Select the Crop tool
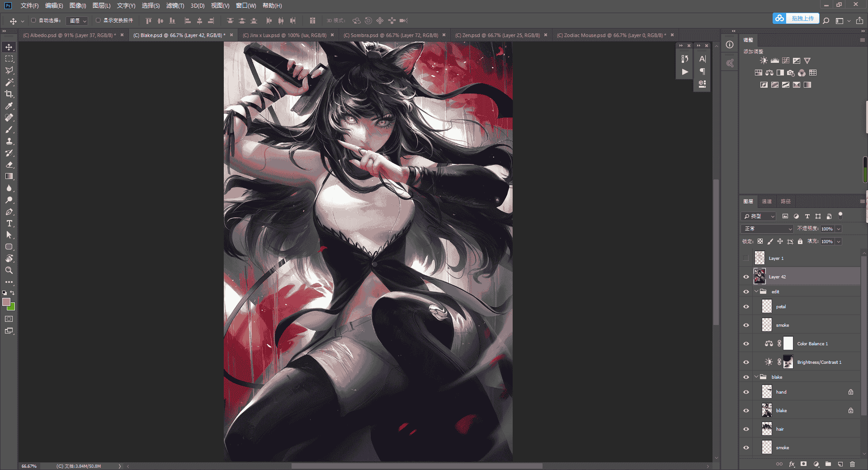Image resolution: width=868 pixels, height=470 pixels. (x=9, y=94)
